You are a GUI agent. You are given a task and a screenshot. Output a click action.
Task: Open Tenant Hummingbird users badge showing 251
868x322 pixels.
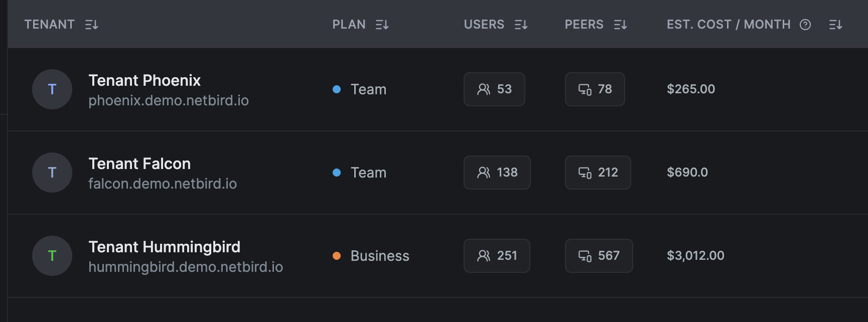(x=497, y=256)
